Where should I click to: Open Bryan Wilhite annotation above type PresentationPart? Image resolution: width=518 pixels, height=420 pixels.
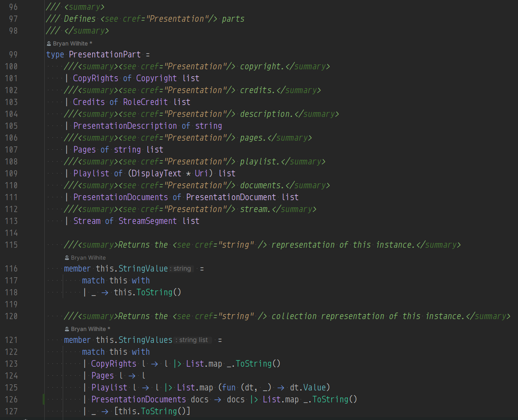pyautogui.click(x=73, y=43)
